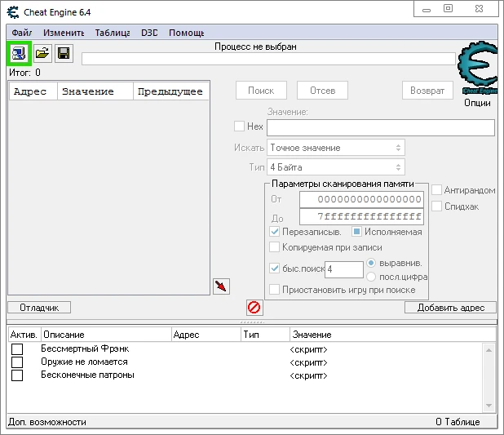The width and height of the screenshot is (504, 435).
Task: Open the Изменить menu
Action: (64, 33)
